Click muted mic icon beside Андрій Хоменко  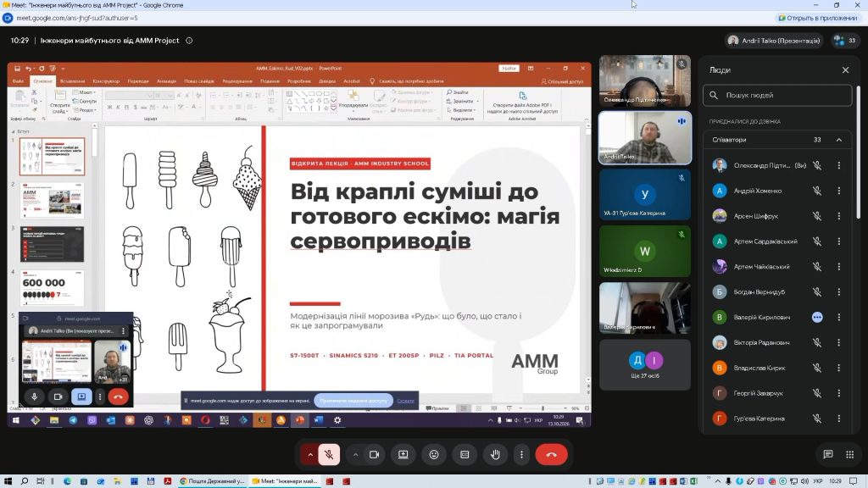pyautogui.click(x=817, y=191)
